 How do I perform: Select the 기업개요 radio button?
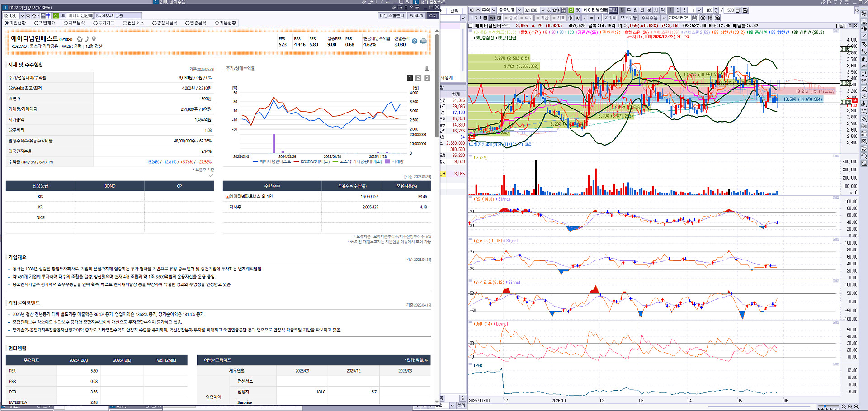click(x=36, y=23)
